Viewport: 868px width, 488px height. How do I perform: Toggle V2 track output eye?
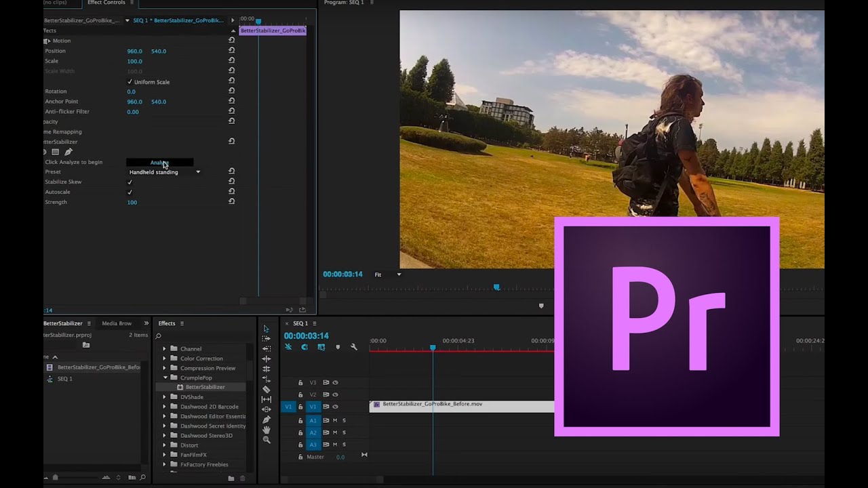click(335, 394)
